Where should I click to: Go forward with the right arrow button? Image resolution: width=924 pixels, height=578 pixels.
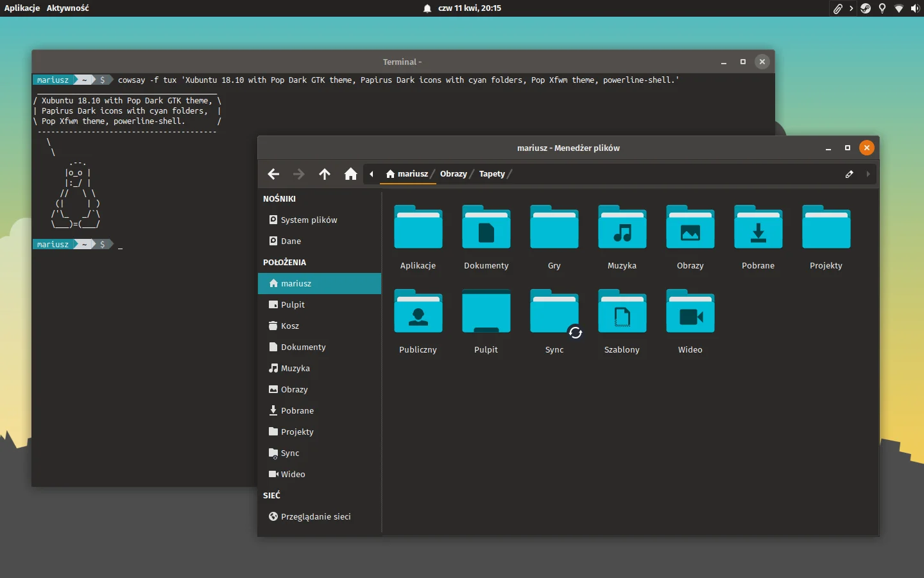point(299,174)
